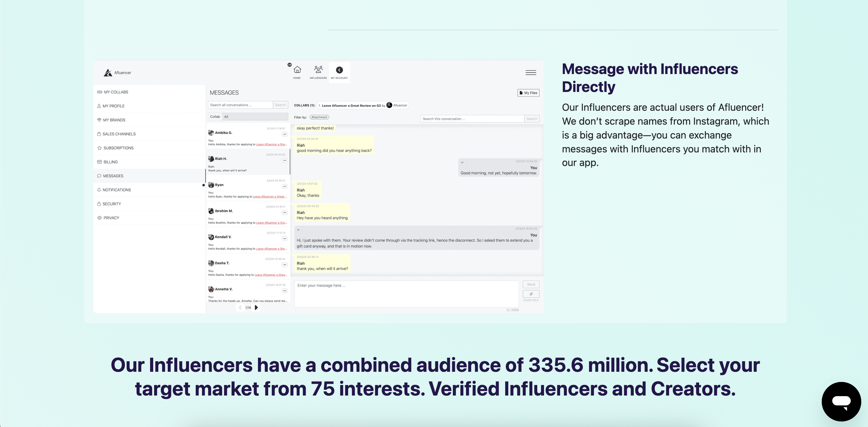The height and width of the screenshot is (427, 868).
Task: Focus the Search all conversations field
Action: [240, 105]
